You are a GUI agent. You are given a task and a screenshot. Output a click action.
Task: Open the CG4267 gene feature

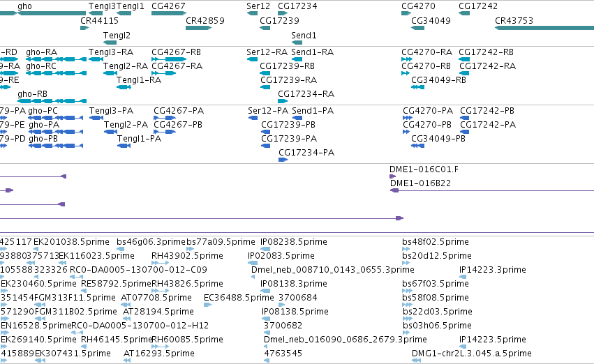click(x=169, y=13)
